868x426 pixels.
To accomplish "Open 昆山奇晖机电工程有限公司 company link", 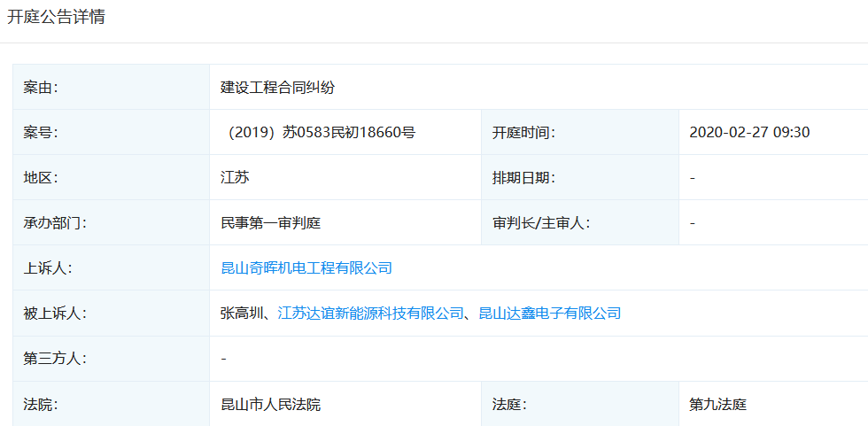I will (x=306, y=268).
